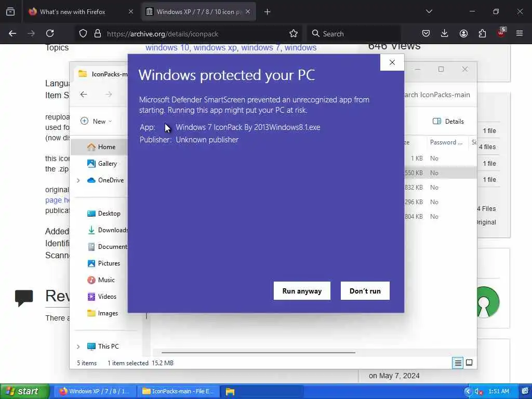Image resolution: width=532 pixels, height=399 pixels.
Task: Switch to large thumbnails view icon
Action: pyautogui.click(x=469, y=363)
